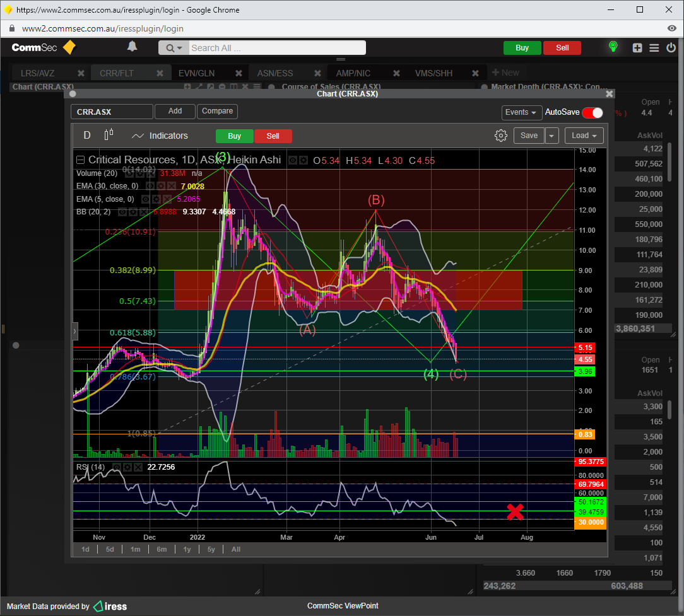Click the chart toolbar Buy button
This screenshot has width=684, height=616.
(234, 136)
